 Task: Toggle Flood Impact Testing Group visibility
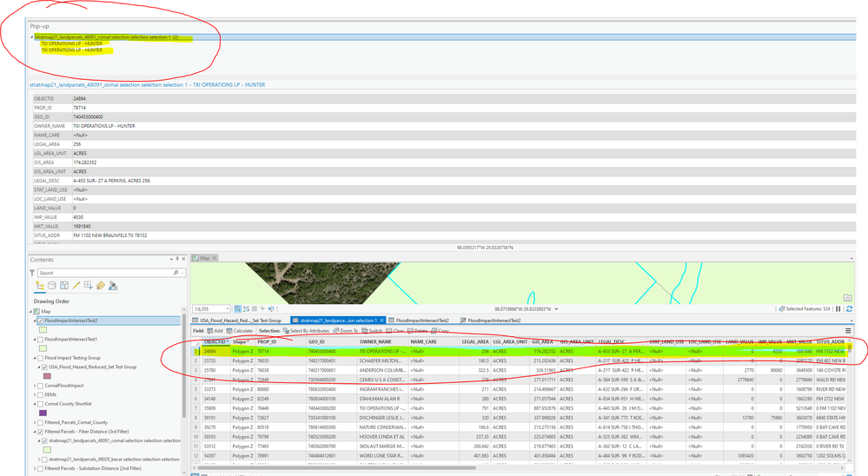[41, 358]
